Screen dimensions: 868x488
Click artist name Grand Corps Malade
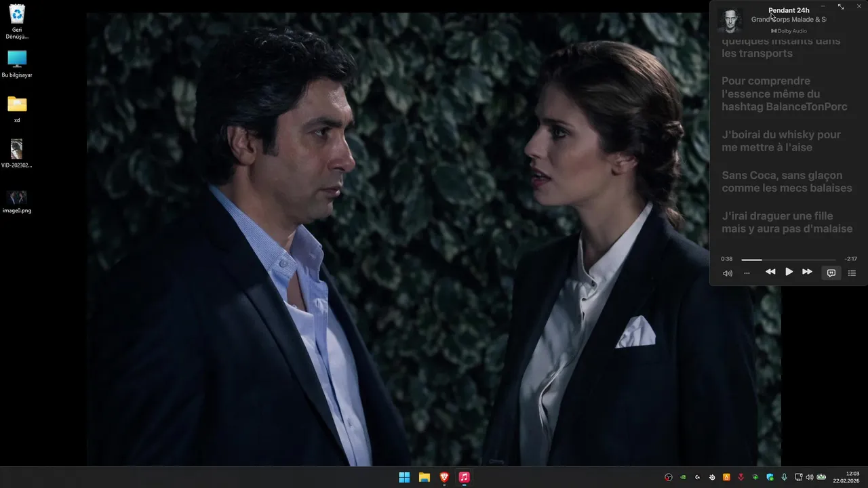point(789,20)
